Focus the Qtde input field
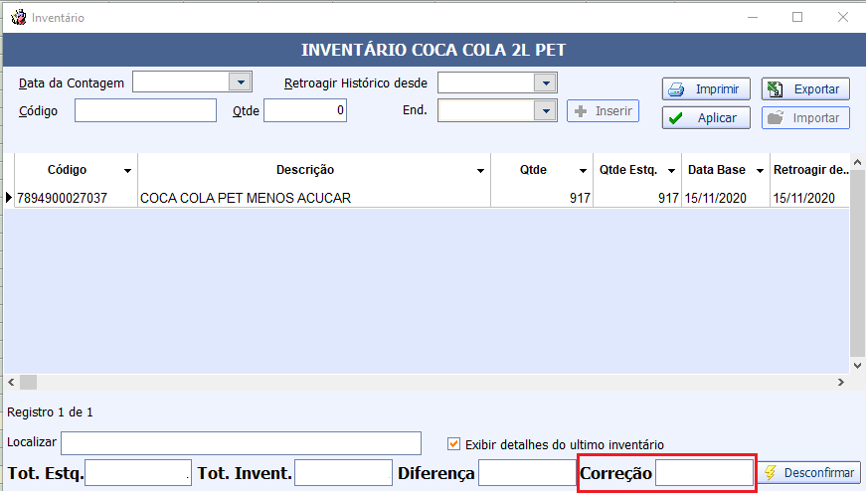This screenshot has height=493, width=868. point(305,110)
